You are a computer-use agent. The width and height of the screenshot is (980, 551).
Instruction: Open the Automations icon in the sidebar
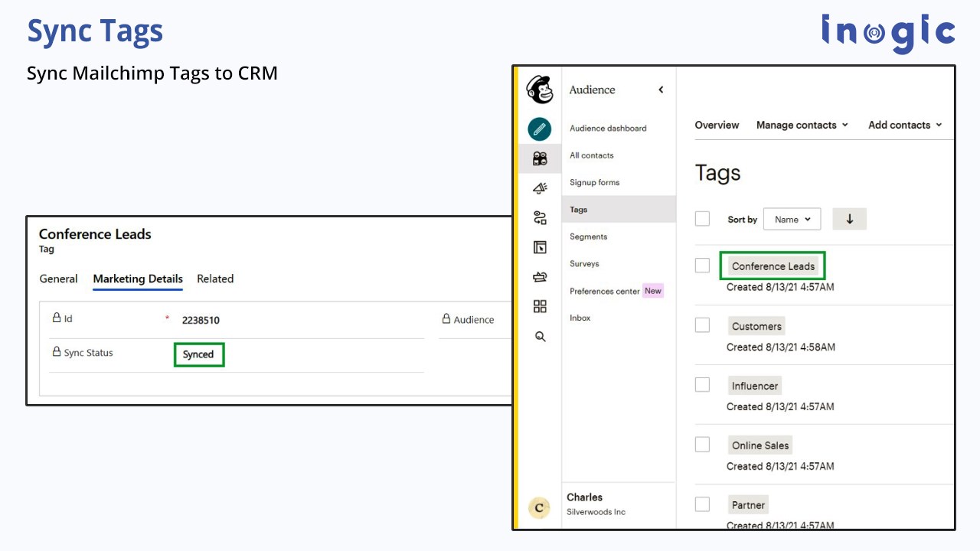[x=540, y=218]
